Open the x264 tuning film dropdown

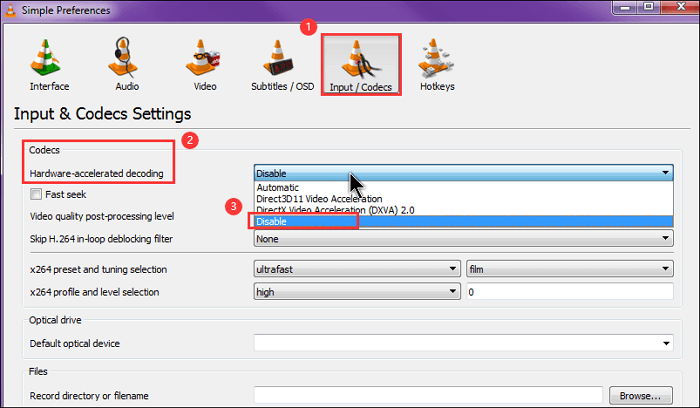570,269
